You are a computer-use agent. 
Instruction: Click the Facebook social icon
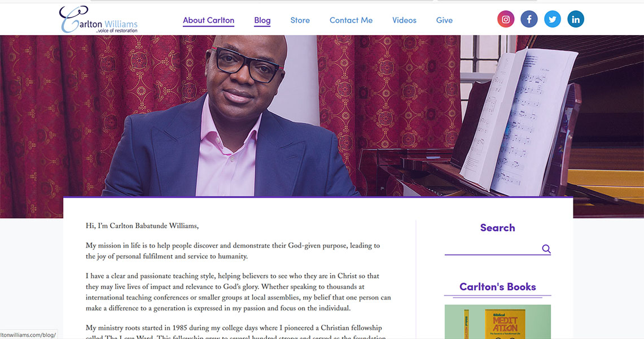pos(529,19)
